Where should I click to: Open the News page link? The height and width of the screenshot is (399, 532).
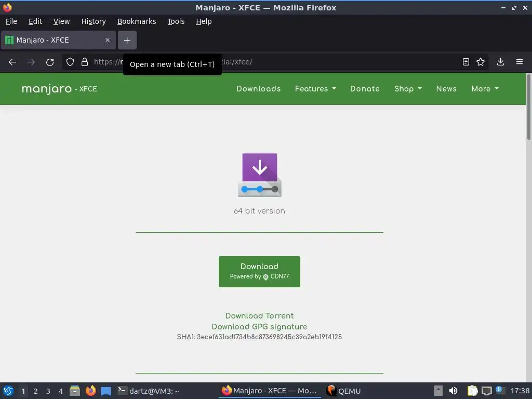tap(446, 89)
